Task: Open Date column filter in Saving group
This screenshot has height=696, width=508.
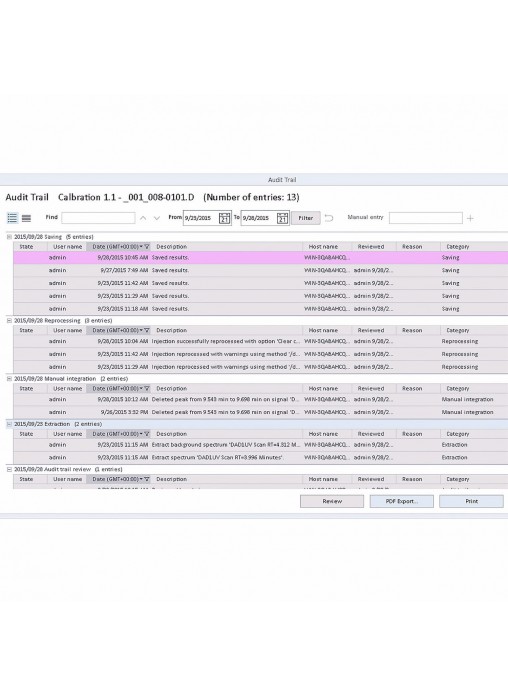Action: [x=147, y=247]
